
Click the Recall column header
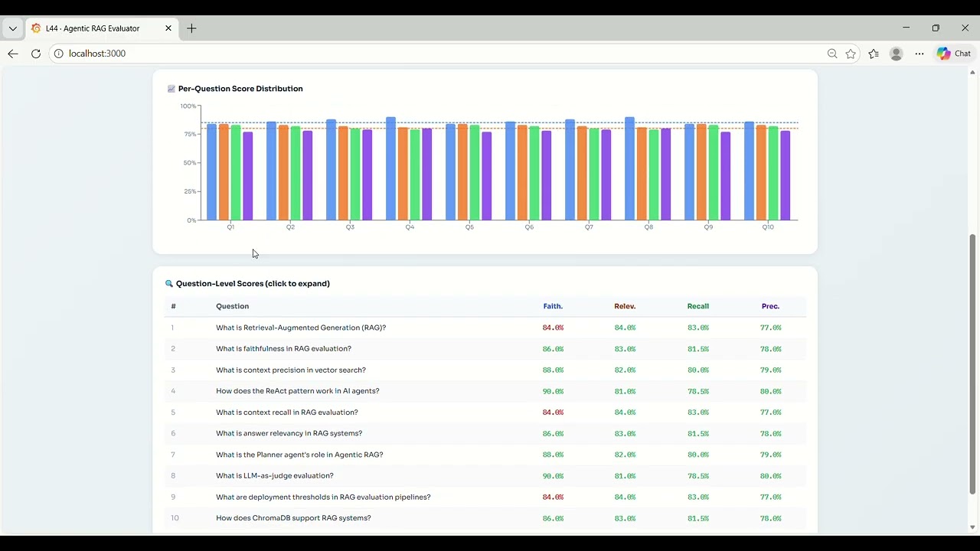tap(698, 306)
